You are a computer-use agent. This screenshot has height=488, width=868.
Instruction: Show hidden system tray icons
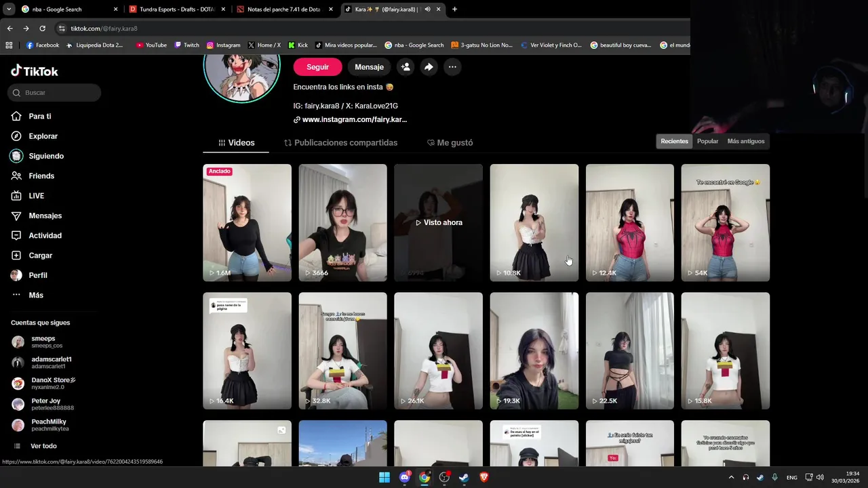click(731, 478)
